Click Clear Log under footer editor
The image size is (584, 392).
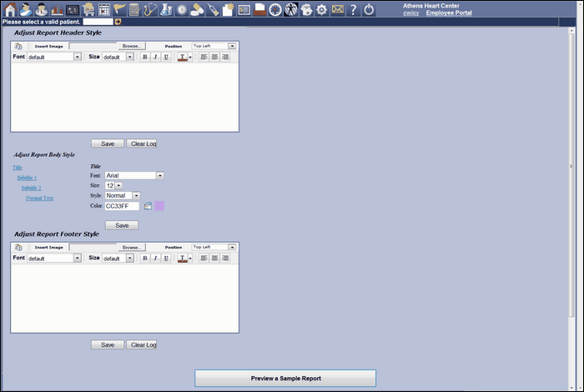(142, 344)
